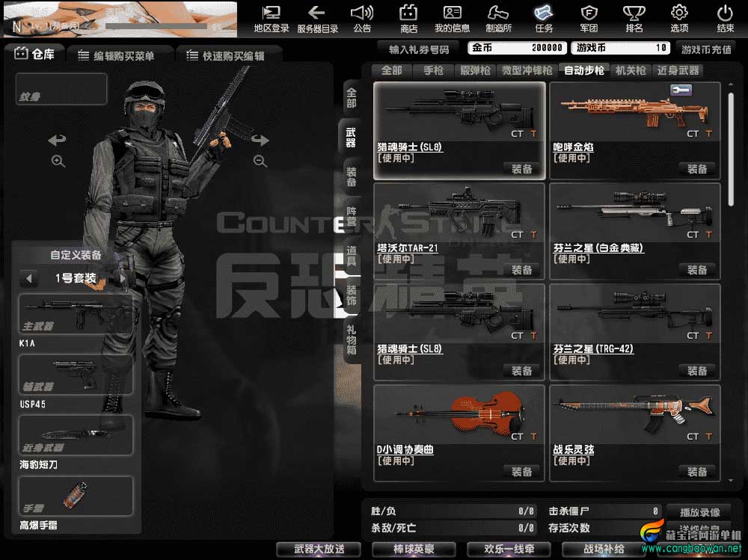This screenshot has height=560, width=748.
Task: Click 游戏币 game coin balance field
Action: [621, 48]
